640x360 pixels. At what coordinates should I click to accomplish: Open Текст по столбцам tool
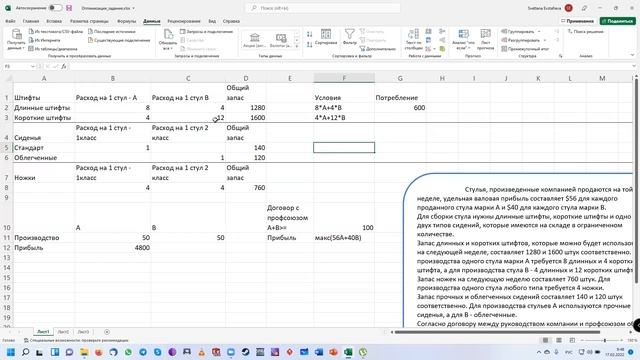coord(413,40)
